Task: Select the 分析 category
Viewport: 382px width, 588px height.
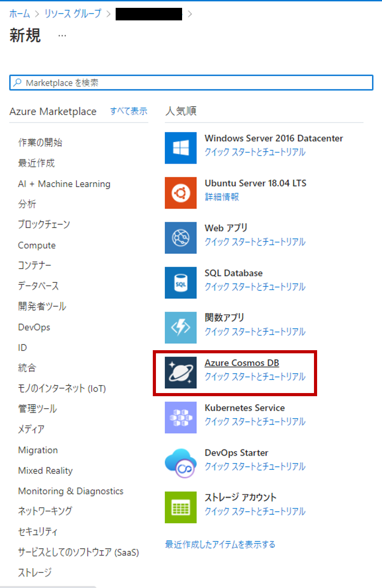Action: (27, 204)
